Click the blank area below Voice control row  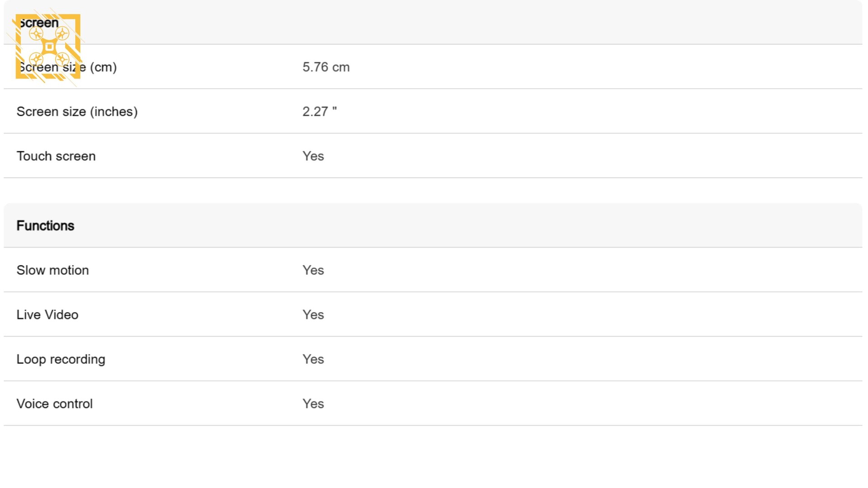(433, 456)
